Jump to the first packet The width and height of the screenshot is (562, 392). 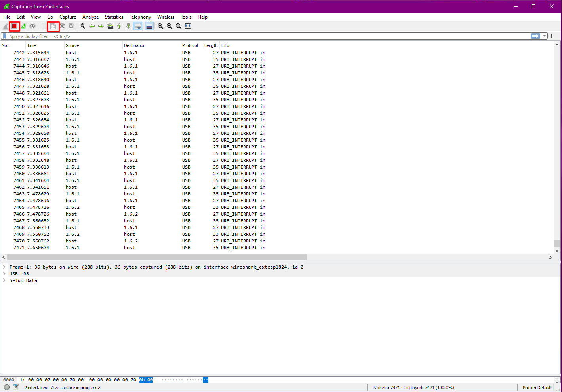point(119,26)
